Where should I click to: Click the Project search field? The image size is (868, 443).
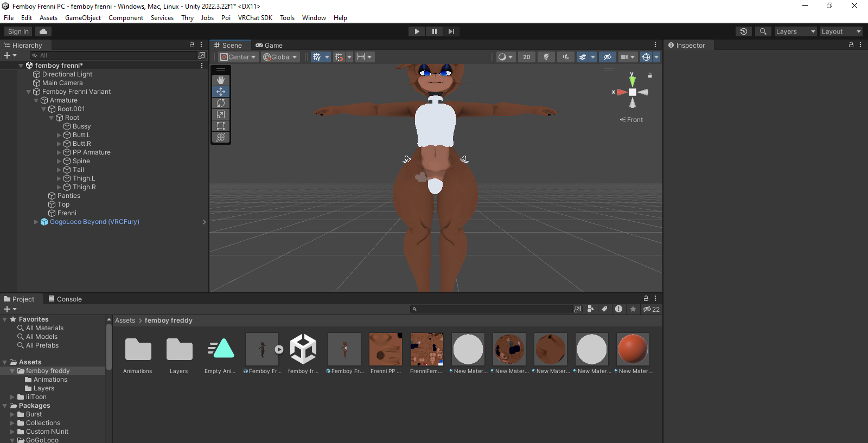[491, 309]
